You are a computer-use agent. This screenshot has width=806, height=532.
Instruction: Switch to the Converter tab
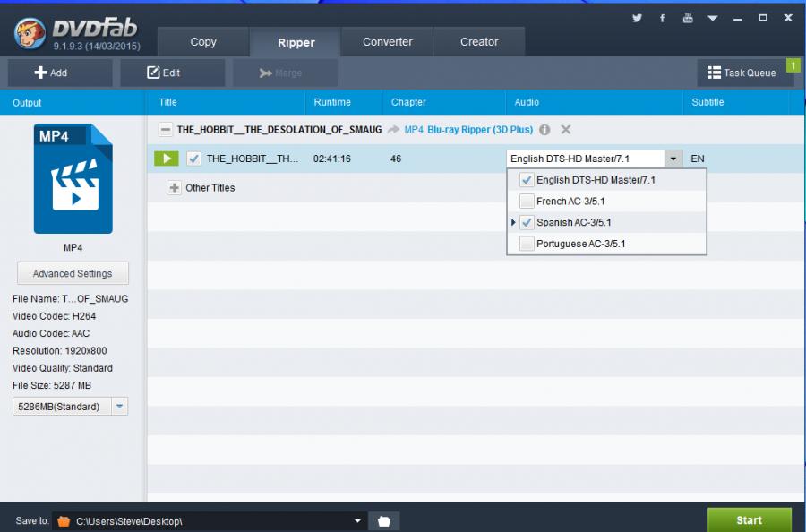pyautogui.click(x=387, y=41)
